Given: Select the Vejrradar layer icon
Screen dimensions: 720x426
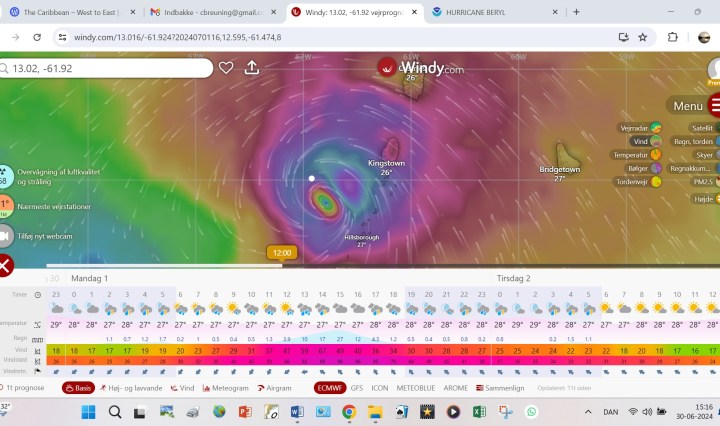Looking at the screenshot, I should coord(656,128).
